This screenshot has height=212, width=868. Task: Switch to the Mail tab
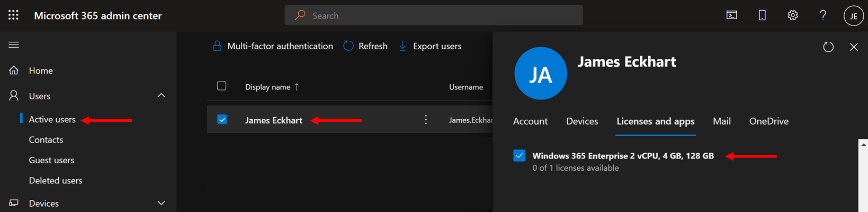721,121
